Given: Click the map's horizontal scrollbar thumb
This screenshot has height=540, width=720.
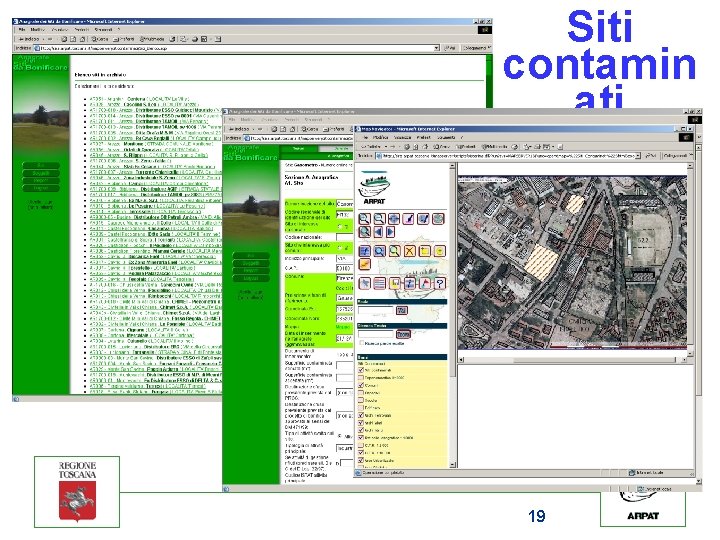Looking at the screenshot, I should (x=595, y=360).
